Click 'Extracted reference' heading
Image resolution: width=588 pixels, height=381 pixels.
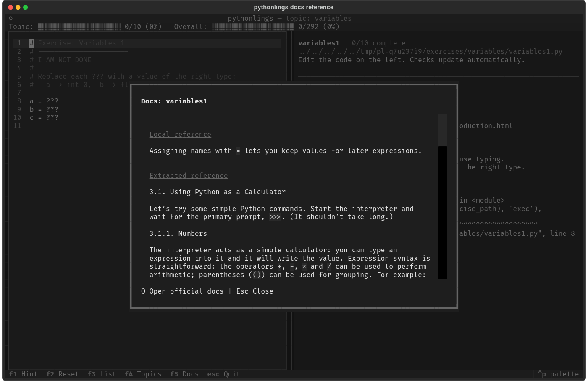[x=189, y=175]
